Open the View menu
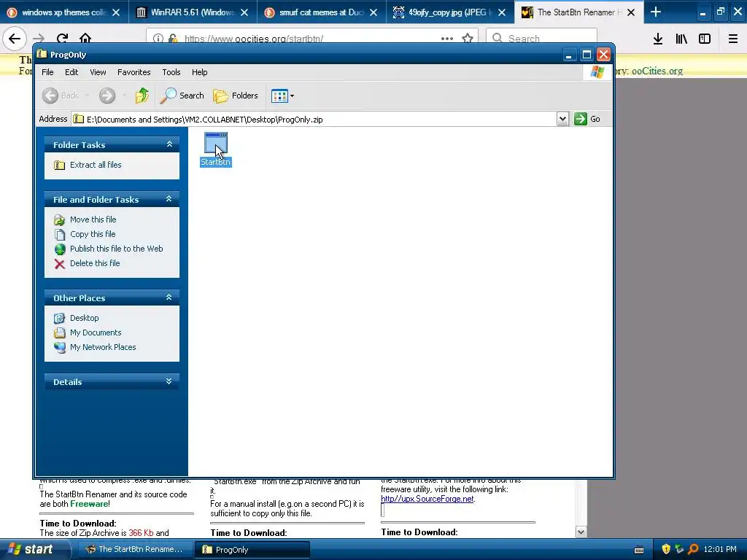Image resolution: width=747 pixels, height=560 pixels. click(98, 72)
